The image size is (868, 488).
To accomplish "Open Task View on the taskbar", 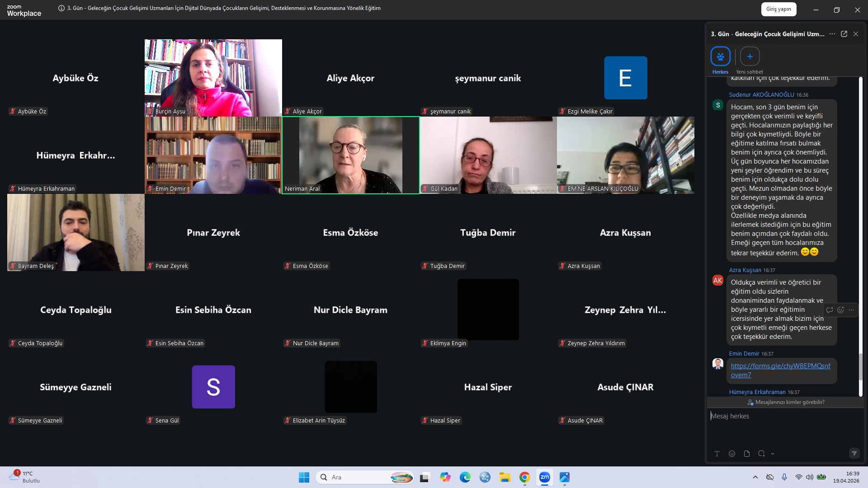I will point(425,477).
